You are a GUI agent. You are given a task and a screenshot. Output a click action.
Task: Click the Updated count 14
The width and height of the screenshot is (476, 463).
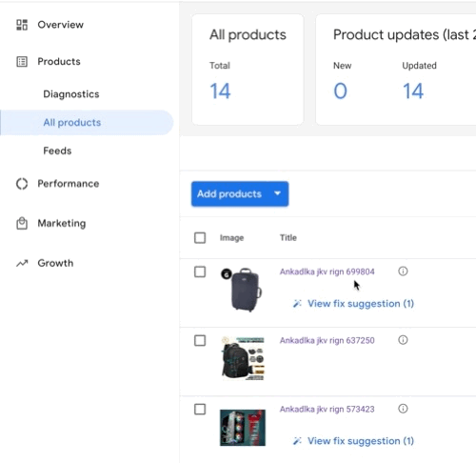(x=413, y=91)
